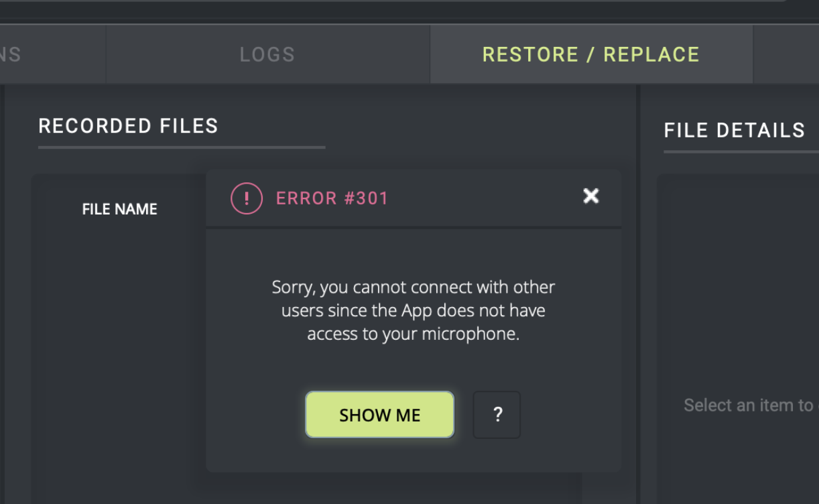The image size is (819, 504).
Task: Click the SHOW ME button
Action: pos(379,415)
